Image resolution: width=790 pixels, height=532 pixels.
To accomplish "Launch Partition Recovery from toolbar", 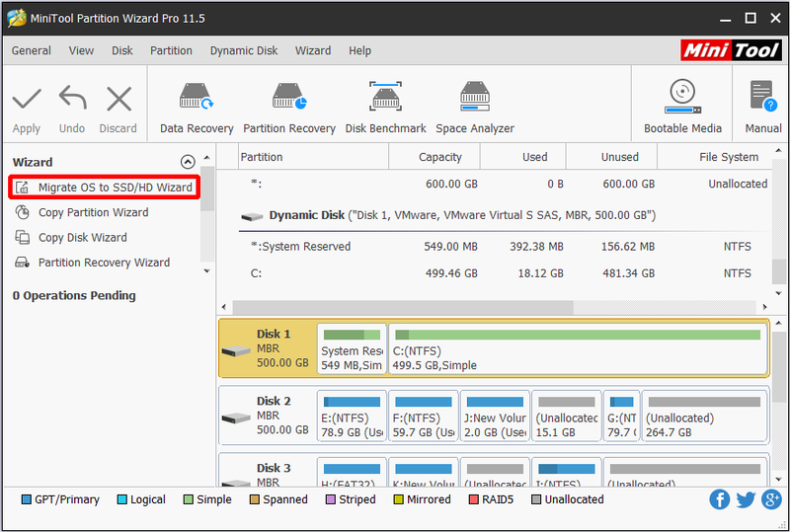I will [x=289, y=108].
